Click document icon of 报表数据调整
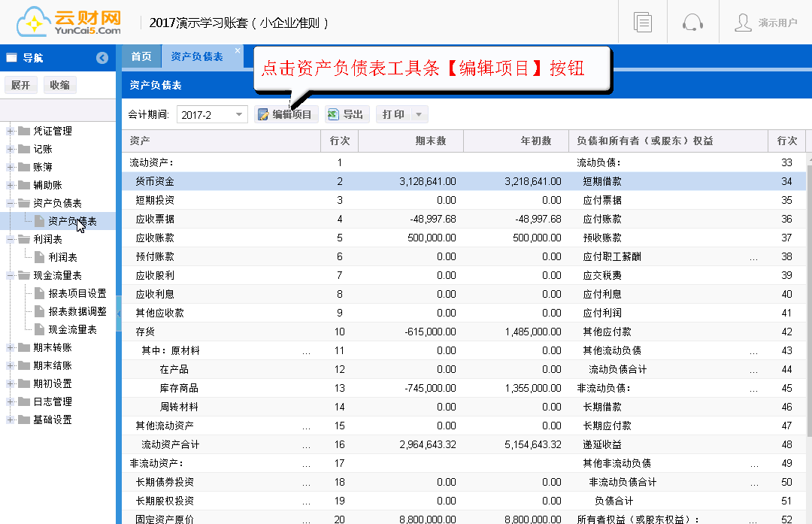The height and width of the screenshot is (524, 812). [x=39, y=311]
